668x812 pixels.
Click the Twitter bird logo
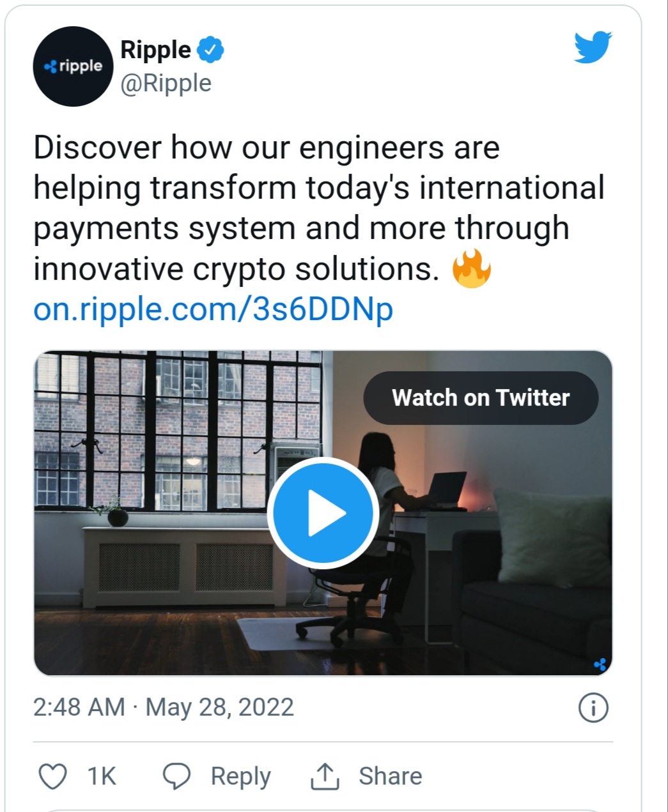[593, 47]
